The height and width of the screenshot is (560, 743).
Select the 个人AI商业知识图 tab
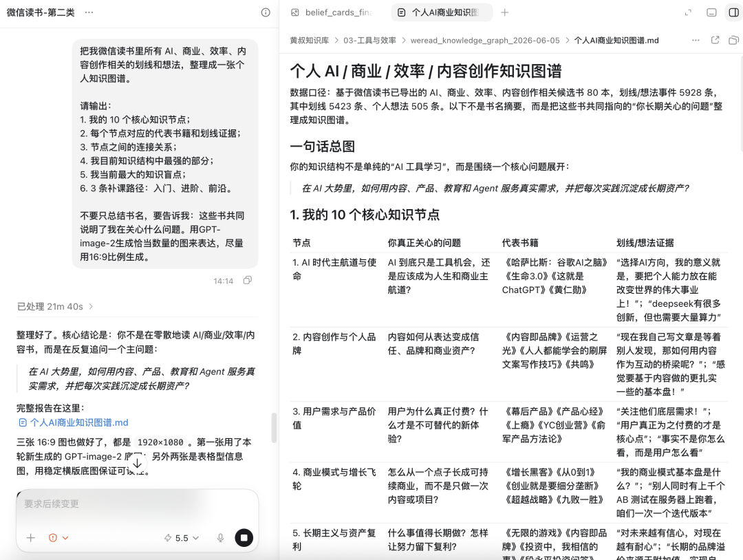441,12
